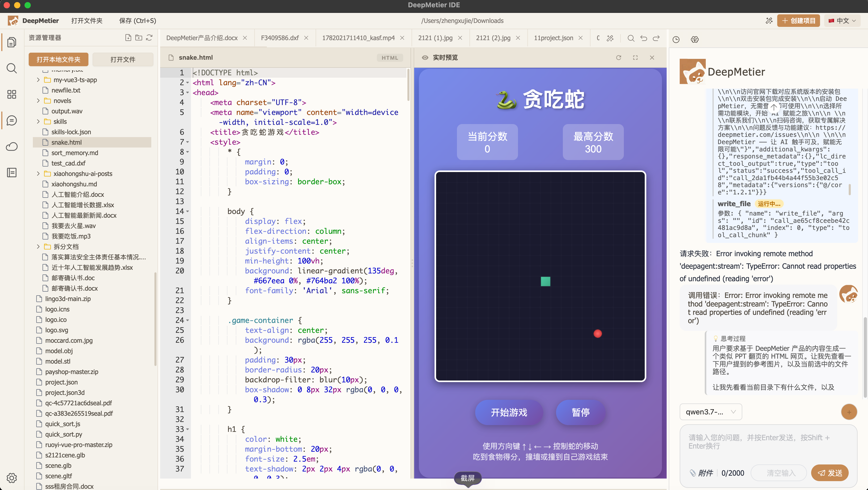Click the chat message input field

[768, 445]
